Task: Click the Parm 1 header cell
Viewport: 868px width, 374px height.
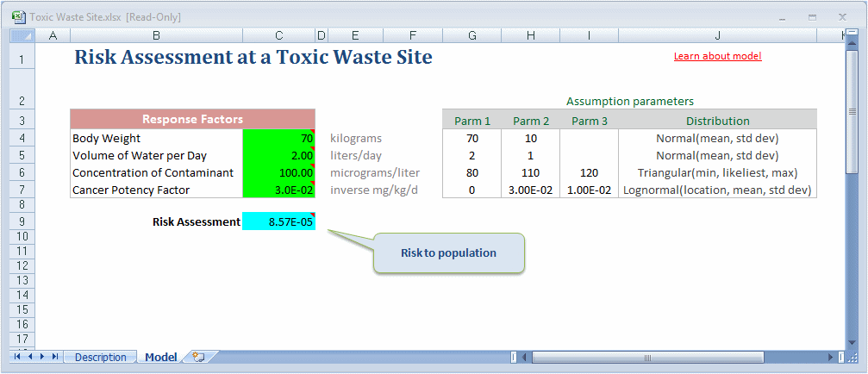Action: click(472, 121)
